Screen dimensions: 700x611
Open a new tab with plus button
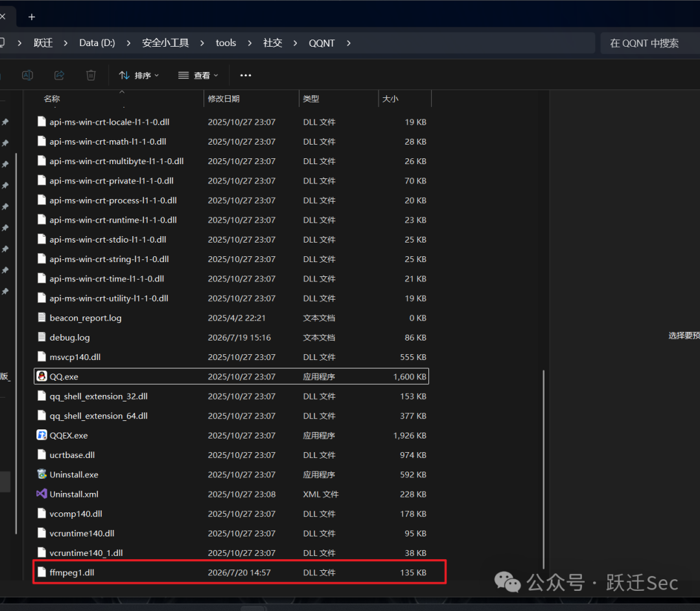[32, 17]
